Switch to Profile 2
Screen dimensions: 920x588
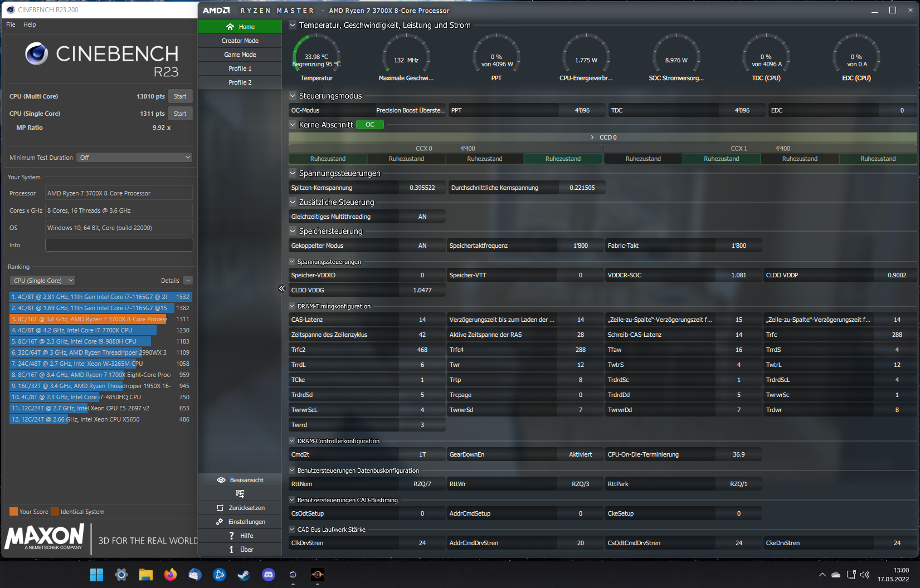[240, 82]
